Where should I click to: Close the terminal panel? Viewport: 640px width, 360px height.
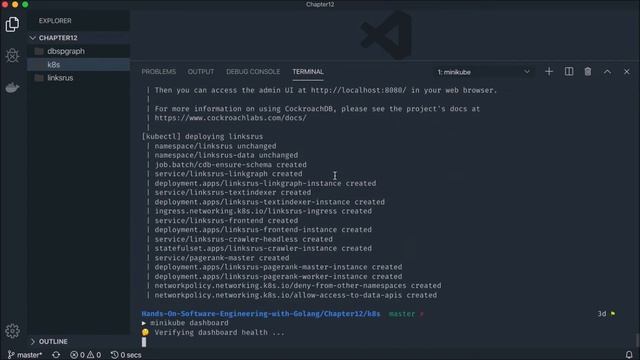click(627, 72)
